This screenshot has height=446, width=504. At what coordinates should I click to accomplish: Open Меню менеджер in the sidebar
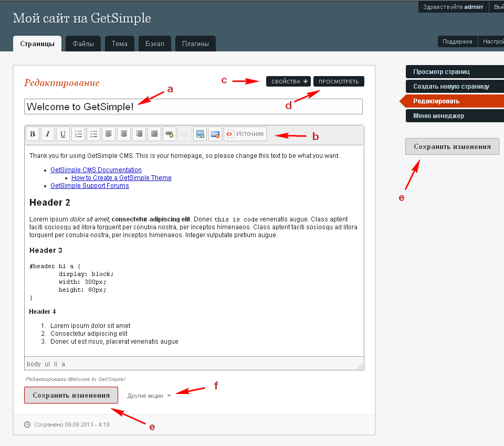pos(438,115)
